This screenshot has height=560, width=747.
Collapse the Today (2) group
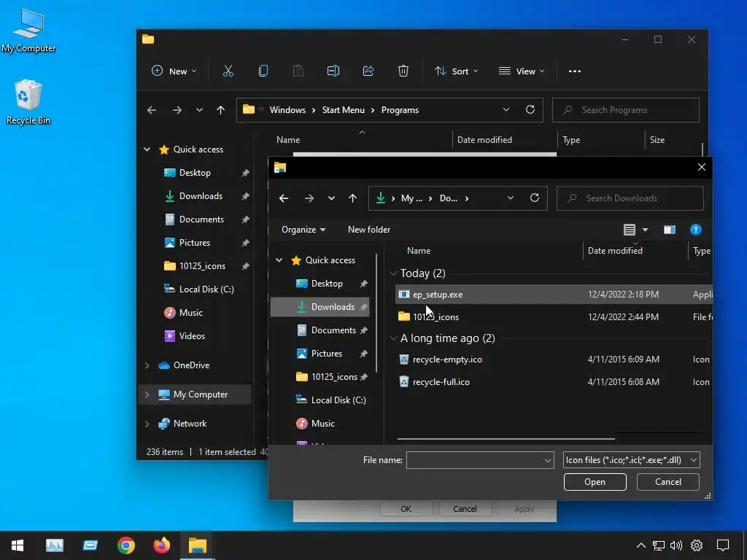(393, 273)
